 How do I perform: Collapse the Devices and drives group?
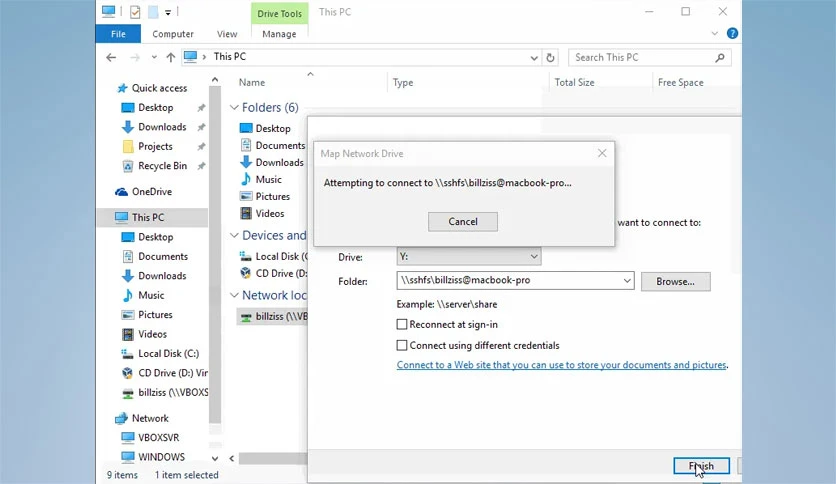pyautogui.click(x=234, y=235)
